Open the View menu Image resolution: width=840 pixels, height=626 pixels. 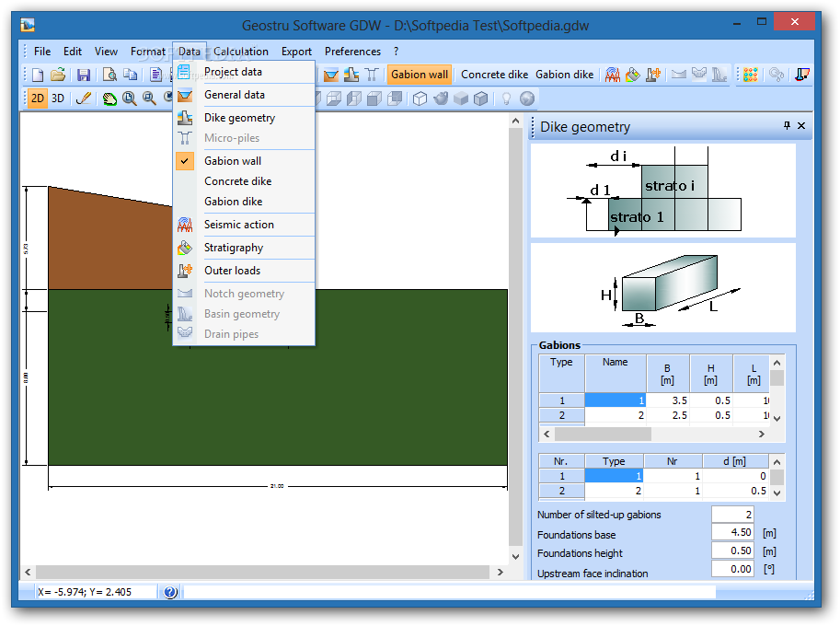[x=106, y=52]
